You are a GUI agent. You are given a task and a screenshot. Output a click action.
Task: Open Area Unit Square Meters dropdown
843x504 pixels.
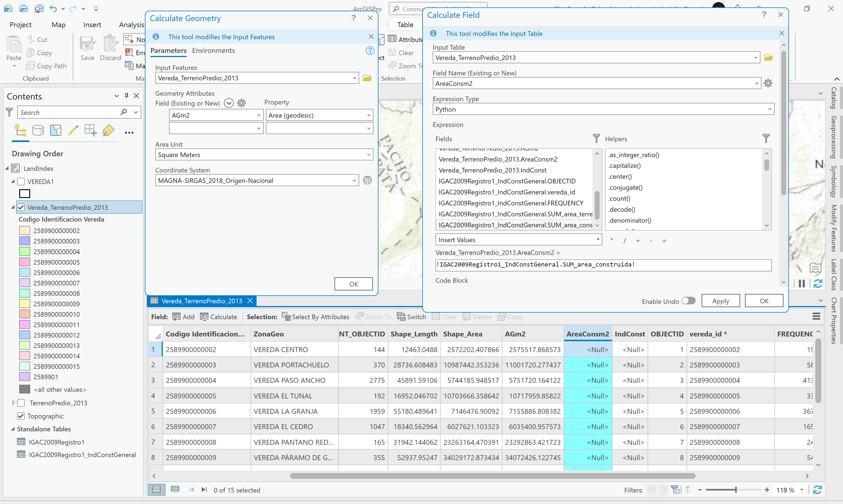(369, 155)
